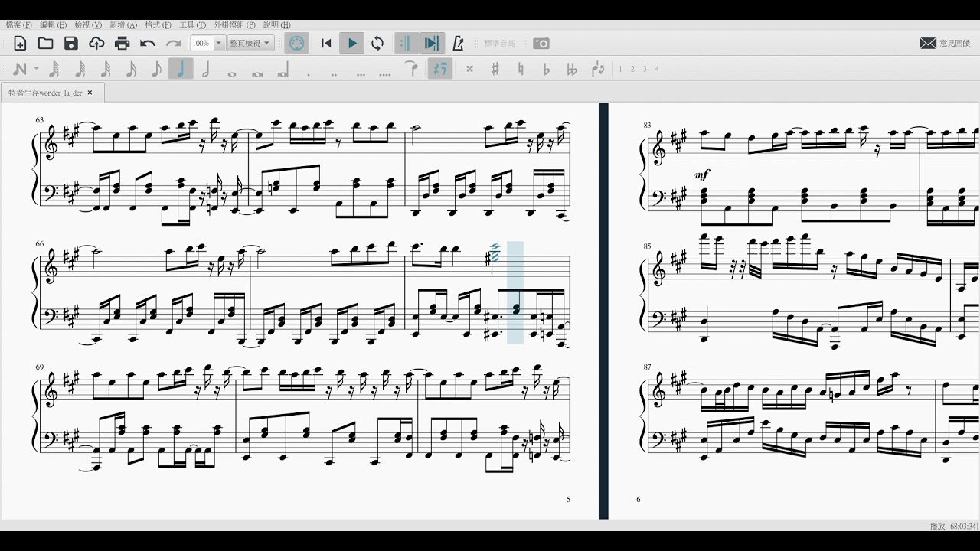The image size is (980, 551).
Task: Apply the double flat accidental
Action: [x=572, y=69]
